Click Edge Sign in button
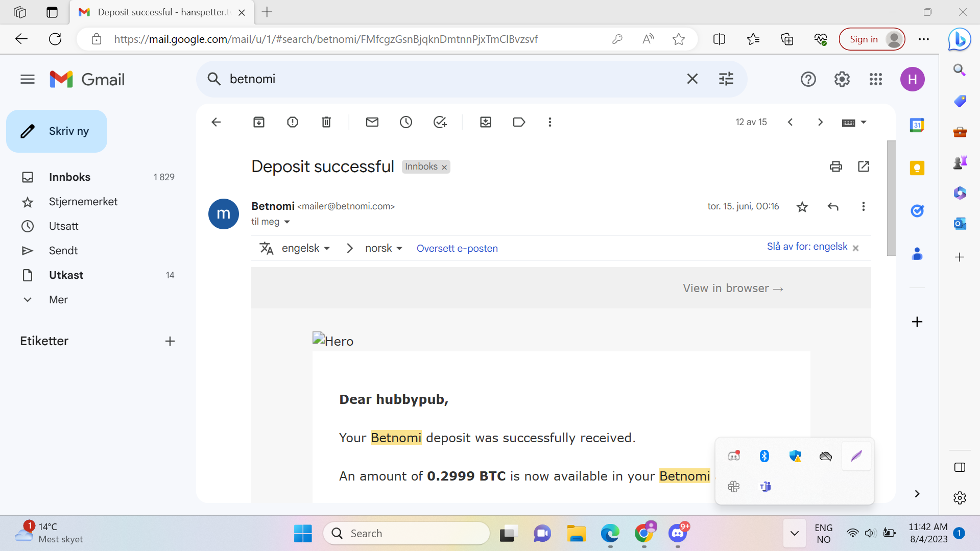Image resolution: width=980 pixels, height=551 pixels. pos(872,39)
